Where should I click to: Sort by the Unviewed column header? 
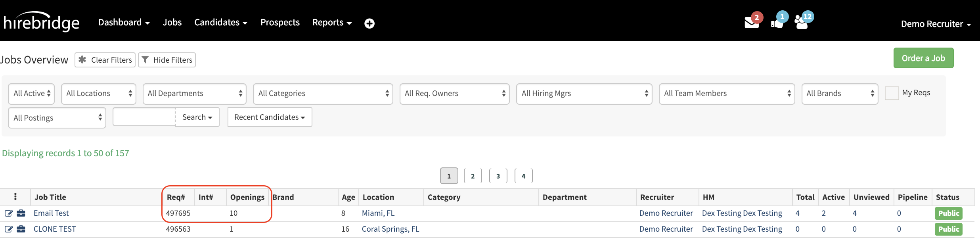[871, 197]
